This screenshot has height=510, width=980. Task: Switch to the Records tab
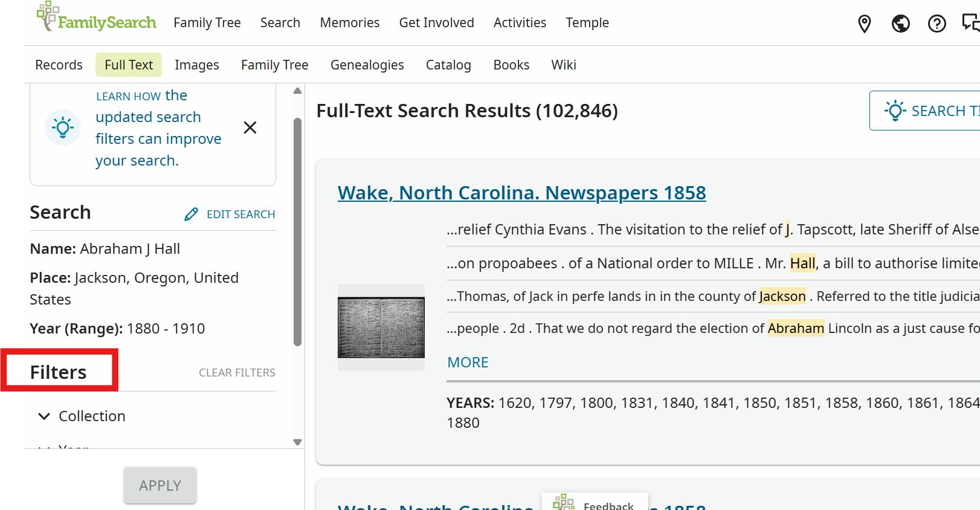(x=59, y=65)
